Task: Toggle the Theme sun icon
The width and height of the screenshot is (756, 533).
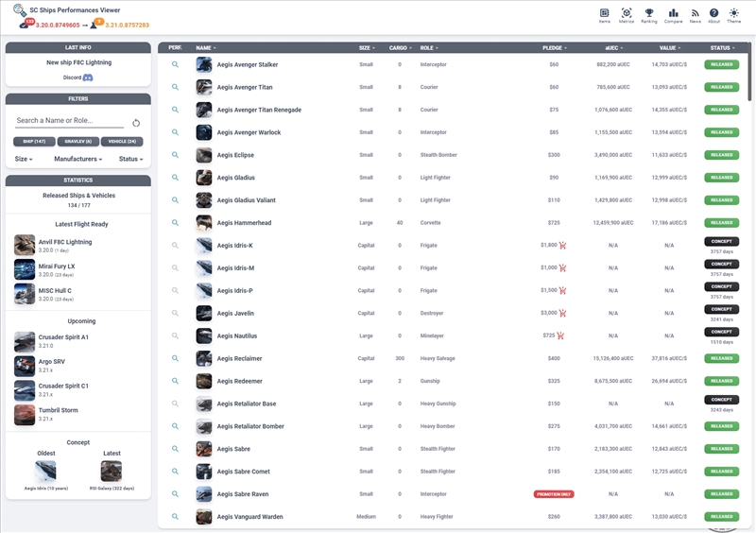Action: pyautogui.click(x=734, y=13)
